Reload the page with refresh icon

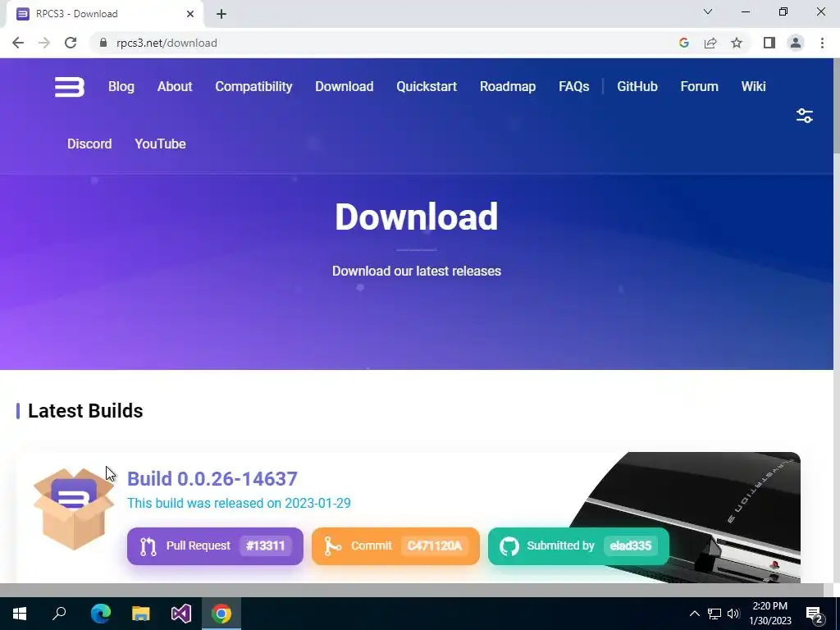point(71,43)
